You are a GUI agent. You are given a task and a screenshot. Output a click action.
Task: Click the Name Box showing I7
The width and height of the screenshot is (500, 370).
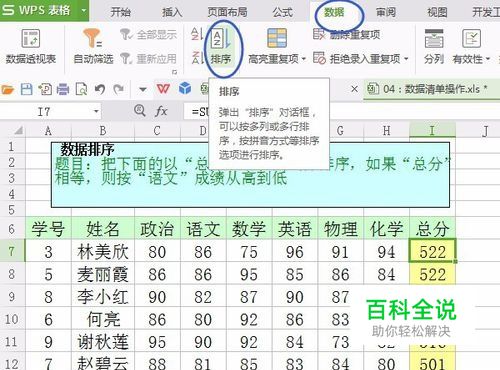pos(44,111)
